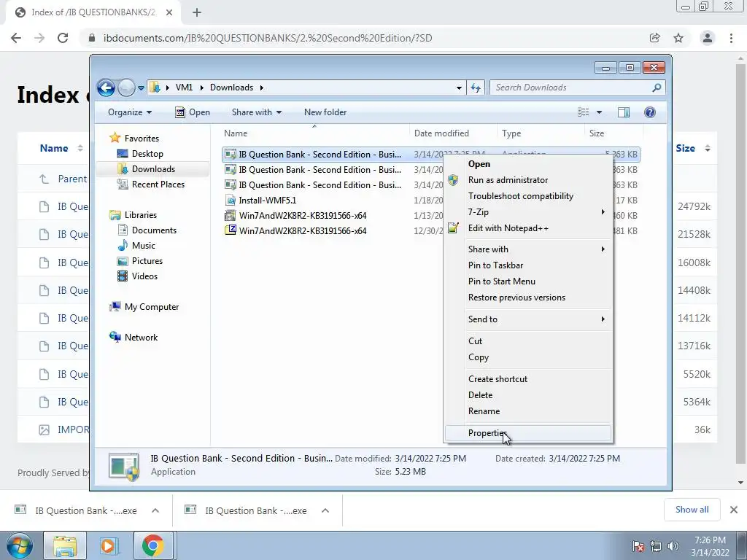Open the recent locations dropdown next to the forward arrow
This screenshot has width=747, height=560.
pos(141,88)
